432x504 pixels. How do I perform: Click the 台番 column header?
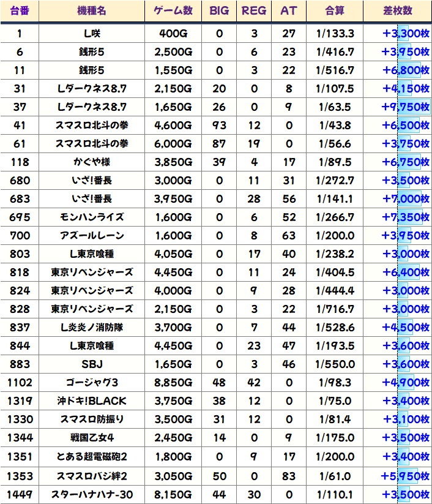coord(20,11)
